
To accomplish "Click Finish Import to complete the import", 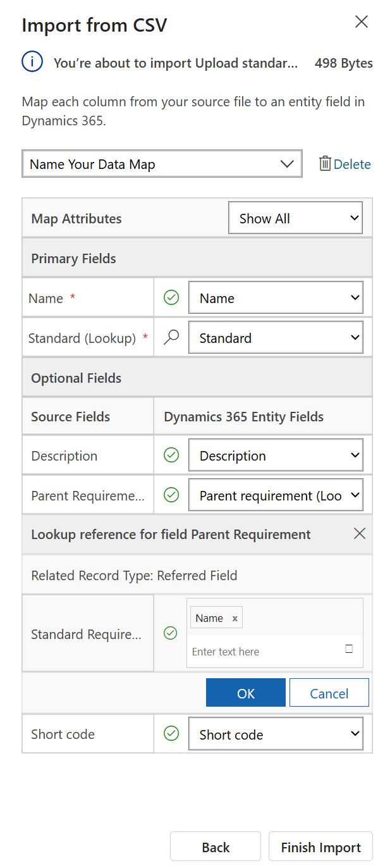I will click(x=320, y=846).
